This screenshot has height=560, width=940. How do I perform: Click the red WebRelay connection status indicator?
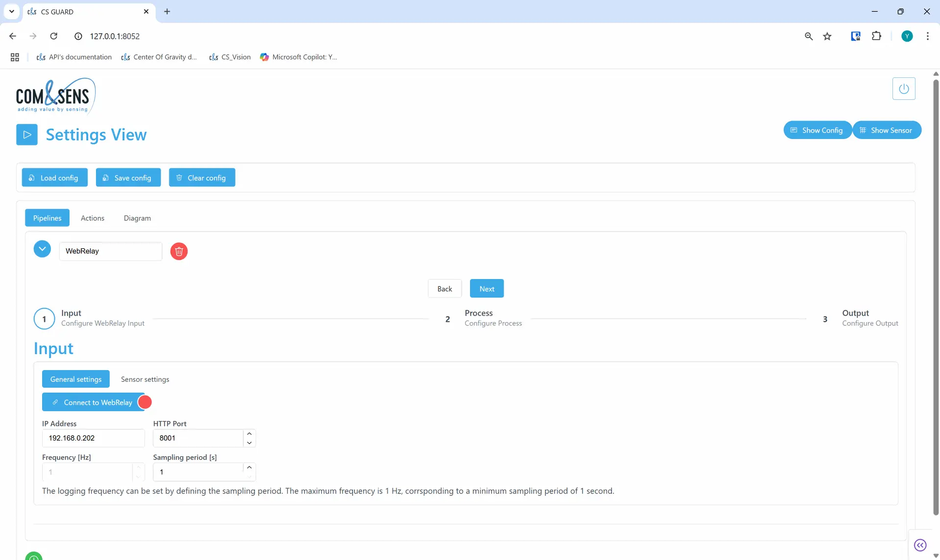point(145,402)
